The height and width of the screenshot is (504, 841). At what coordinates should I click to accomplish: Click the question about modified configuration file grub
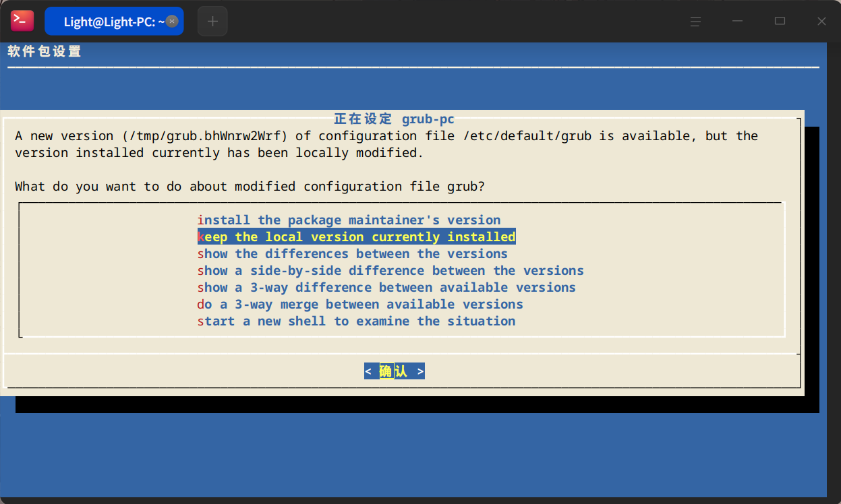point(250,186)
